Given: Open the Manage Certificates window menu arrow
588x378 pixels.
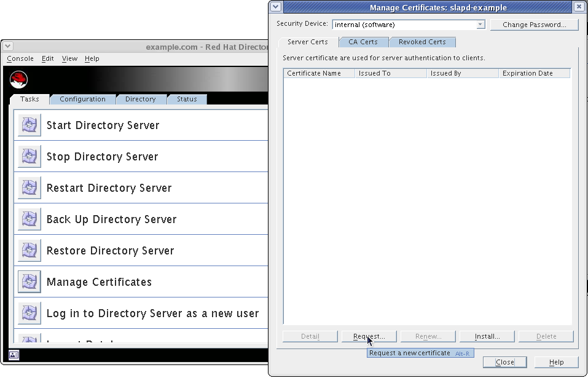Looking at the screenshot, I should (x=276, y=7).
